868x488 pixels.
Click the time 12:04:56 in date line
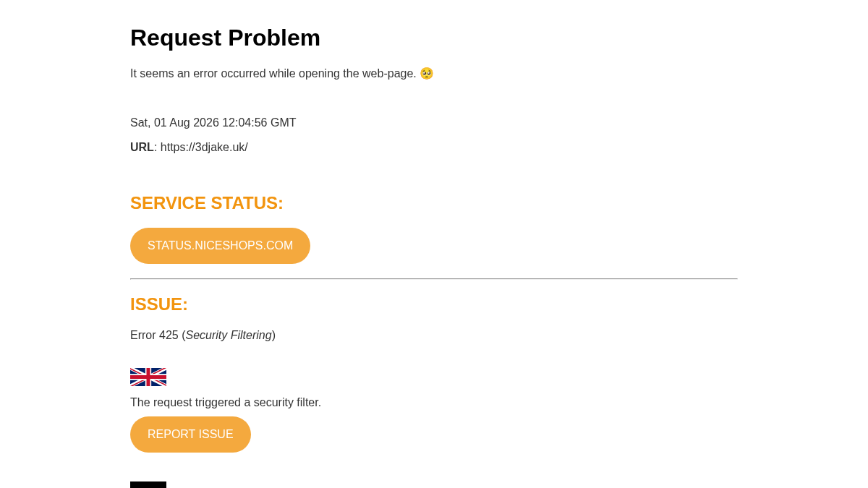pos(244,123)
